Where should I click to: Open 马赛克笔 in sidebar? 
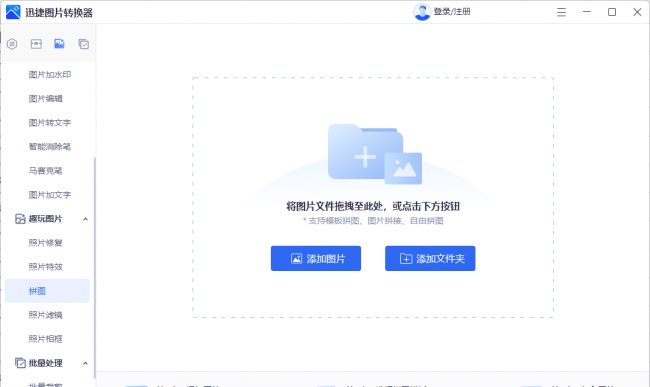46,171
